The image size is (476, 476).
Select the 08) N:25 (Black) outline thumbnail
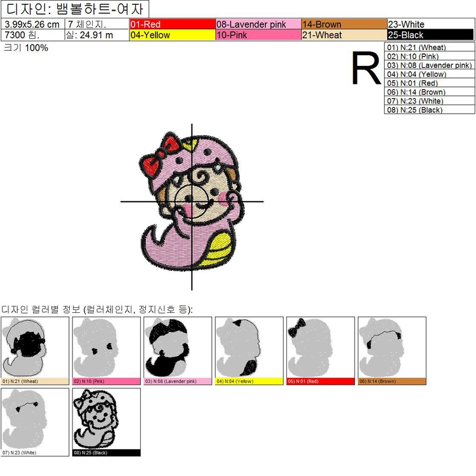[107, 422]
